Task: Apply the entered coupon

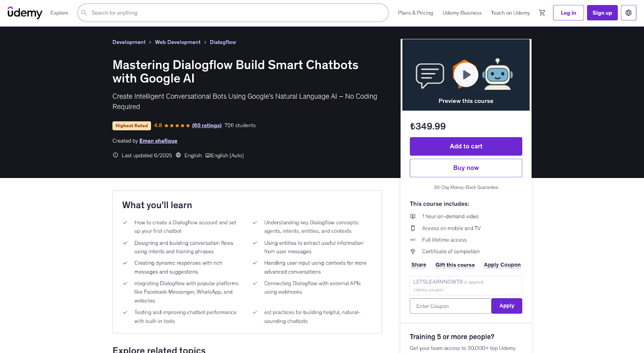Action: [507, 306]
